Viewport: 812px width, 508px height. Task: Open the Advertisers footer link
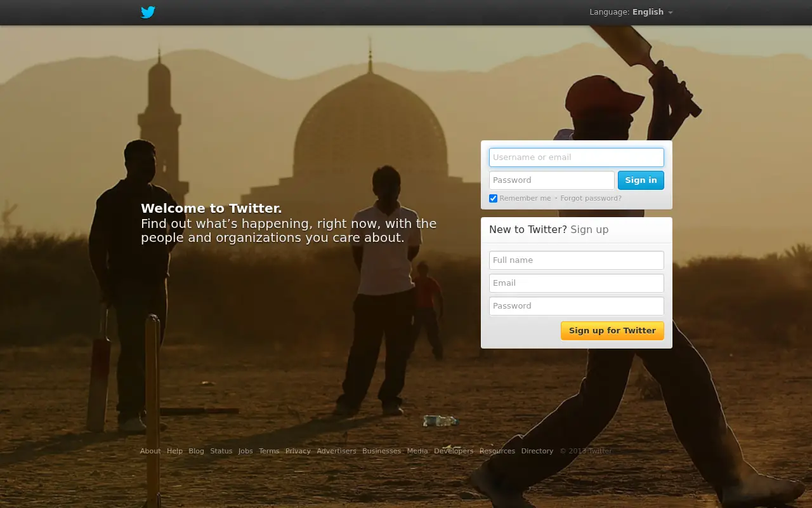(336, 451)
